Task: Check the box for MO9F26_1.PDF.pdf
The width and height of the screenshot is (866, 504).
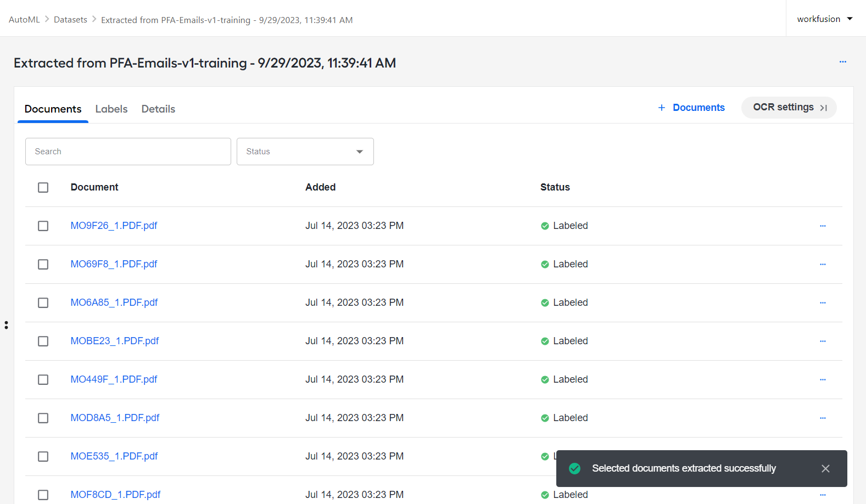Action: tap(43, 226)
